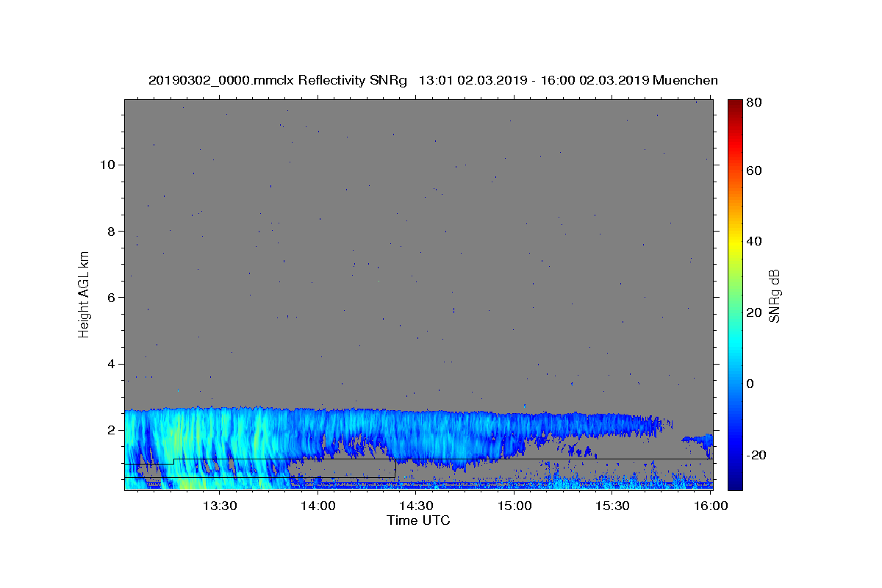Click the 'Time UTC' axis label
The image size is (882, 588).
[418, 520]
